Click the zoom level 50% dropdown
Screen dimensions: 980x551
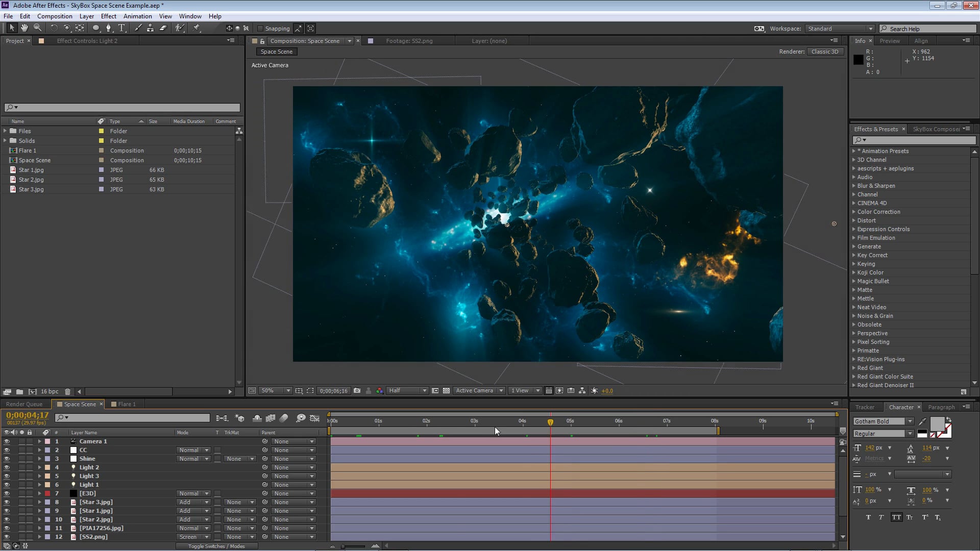(273, 391)
